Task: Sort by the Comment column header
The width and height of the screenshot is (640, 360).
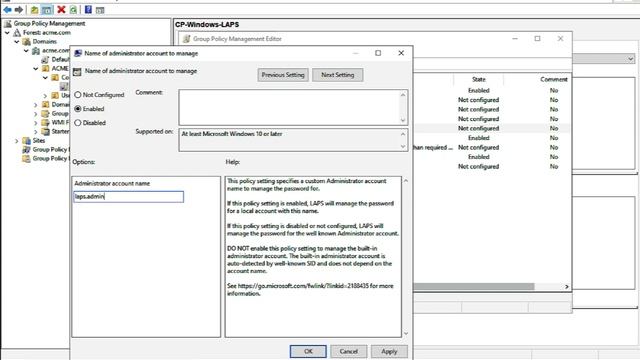Action: [553, 80]
